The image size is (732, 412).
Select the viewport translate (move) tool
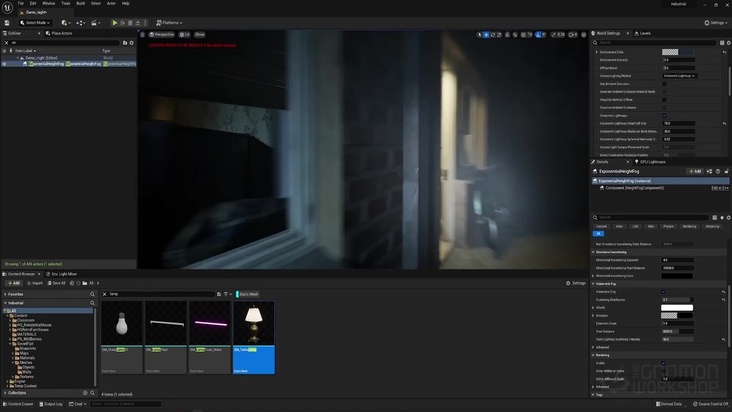[x=486, y=35]
